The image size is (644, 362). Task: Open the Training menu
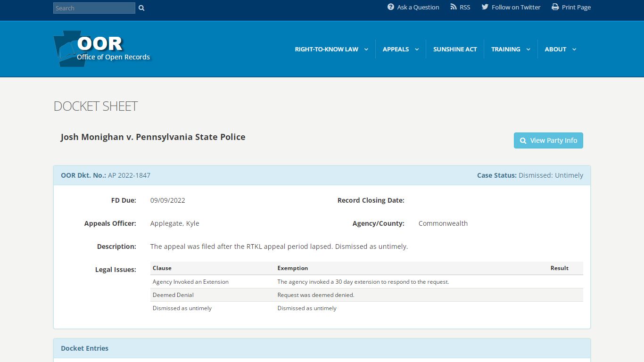coord(506,49)
